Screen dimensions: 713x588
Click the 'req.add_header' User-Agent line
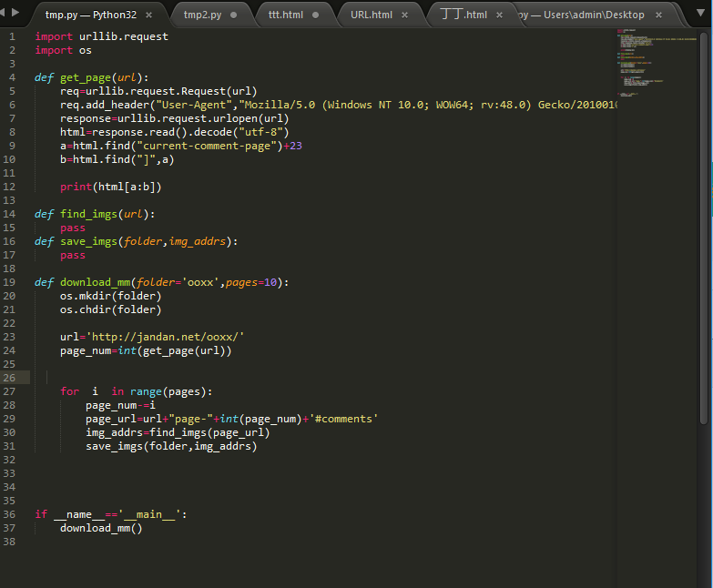tap(339, 105)
